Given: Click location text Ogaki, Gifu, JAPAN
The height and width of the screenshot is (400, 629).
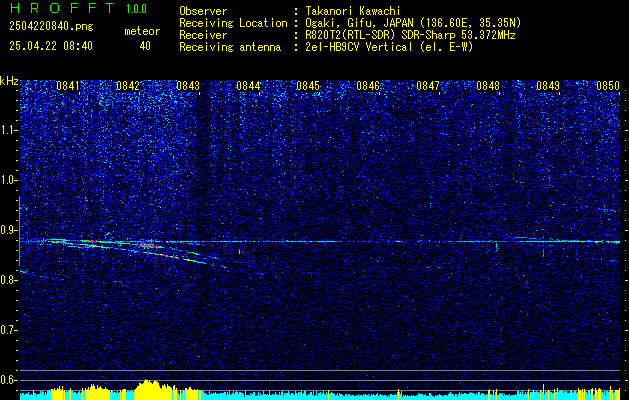Looking at the screenshot, I should coord(357,23).
